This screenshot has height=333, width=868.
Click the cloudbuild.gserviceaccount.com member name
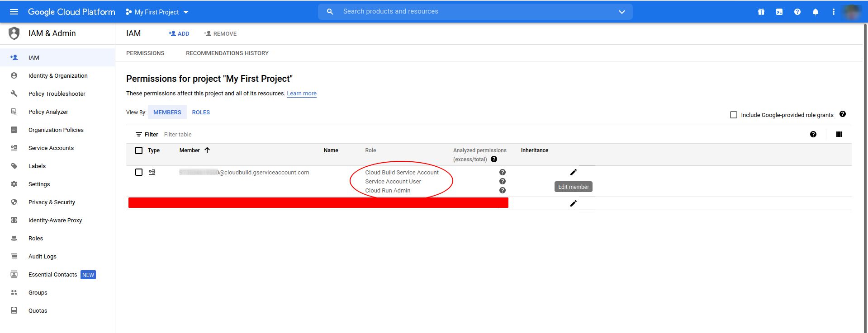coord(244,172)
